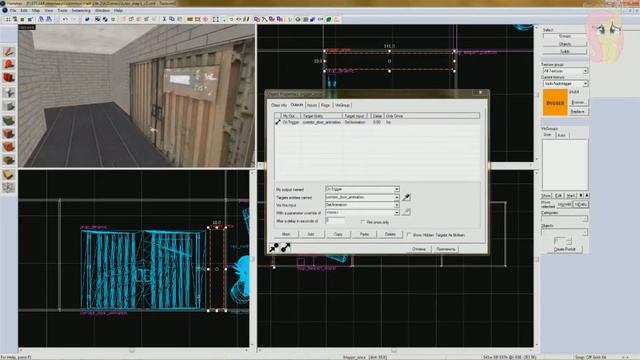Click the Paste button in Outputs dialog

pyautogui.click(x=364, y=234)
